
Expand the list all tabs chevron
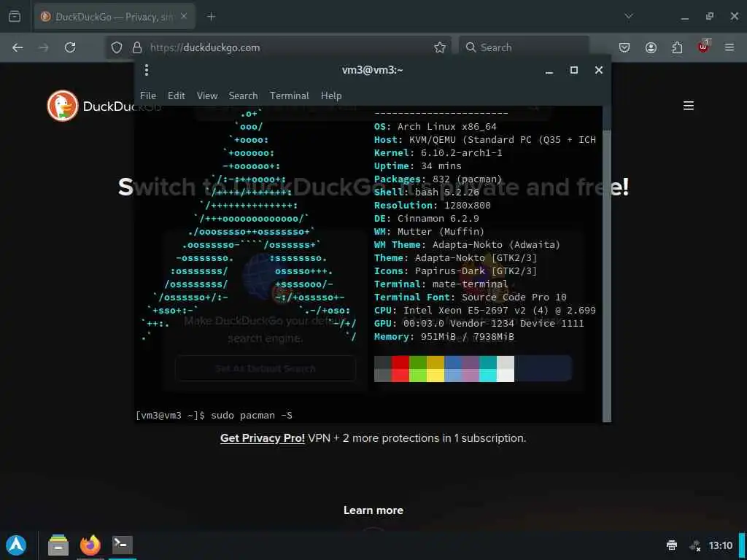pyautogui.click(x=629, y=16)
